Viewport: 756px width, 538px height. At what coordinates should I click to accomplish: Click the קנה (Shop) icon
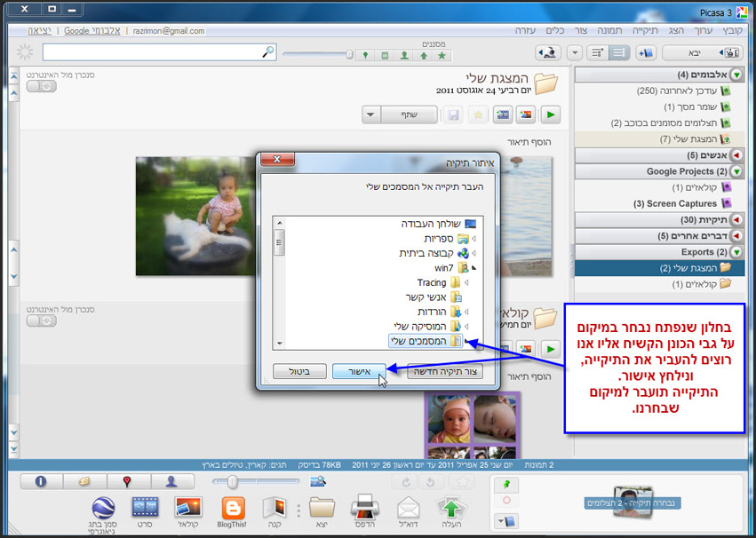[275, 512]
